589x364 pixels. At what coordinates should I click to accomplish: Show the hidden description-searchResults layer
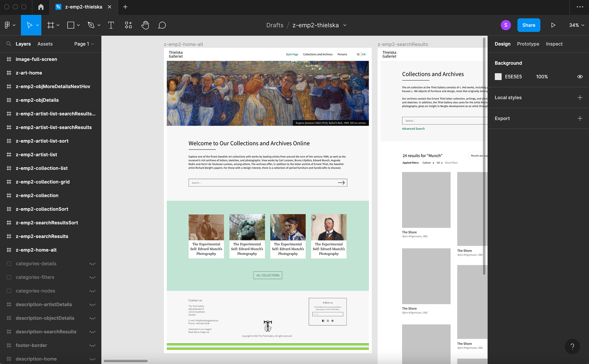point(92,332)
